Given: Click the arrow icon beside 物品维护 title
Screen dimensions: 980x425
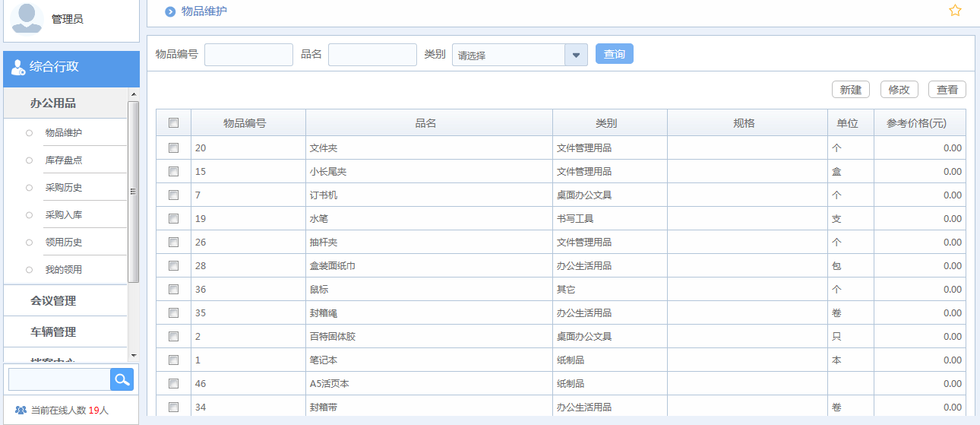Looking at the screenshot, I should point(170,11).
